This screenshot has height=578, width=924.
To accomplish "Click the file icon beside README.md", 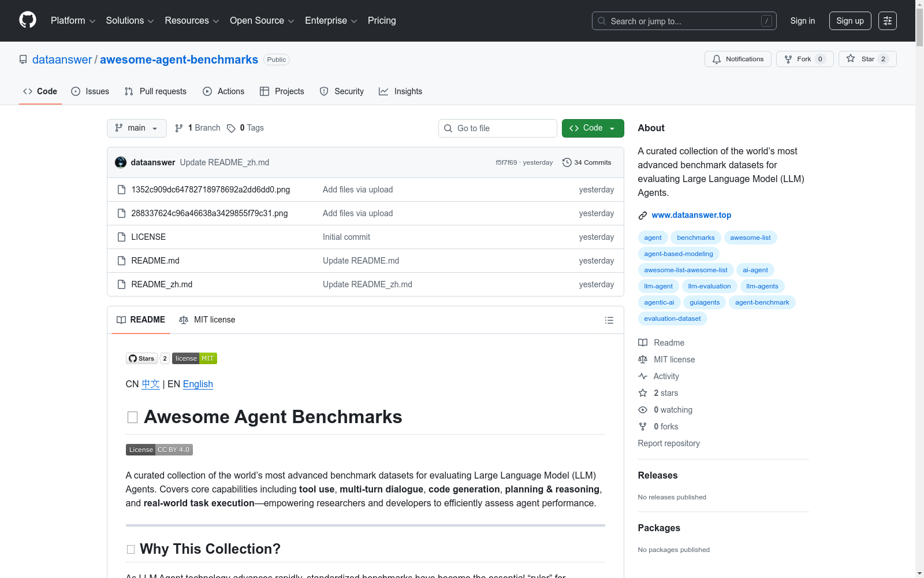I will coord(121,261).
